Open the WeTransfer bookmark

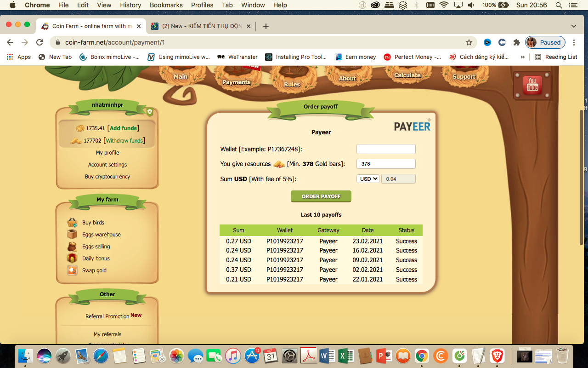pyautogui.click(x=237, y=57)
